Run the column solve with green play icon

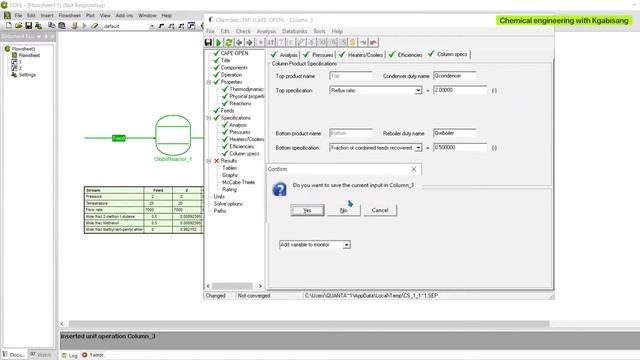218,42
